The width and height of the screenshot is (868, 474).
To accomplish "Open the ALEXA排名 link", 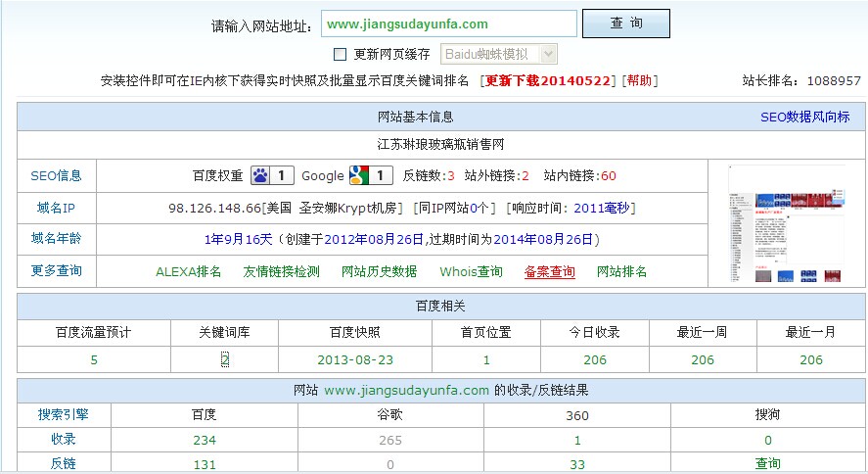I will [189, 271].
